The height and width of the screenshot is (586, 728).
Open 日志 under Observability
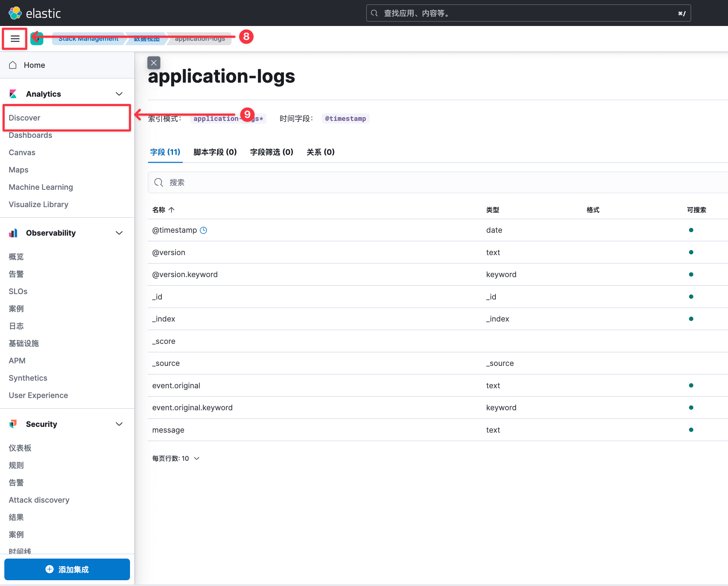16,326
